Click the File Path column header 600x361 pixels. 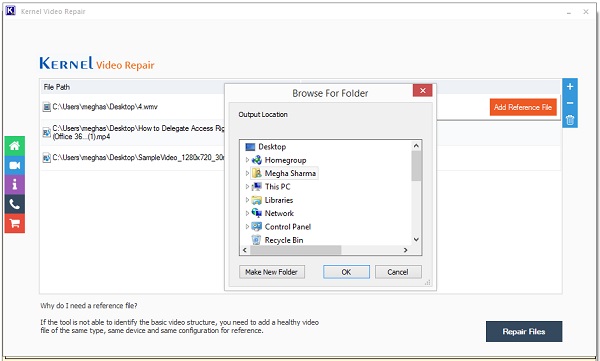pos(57,87)
